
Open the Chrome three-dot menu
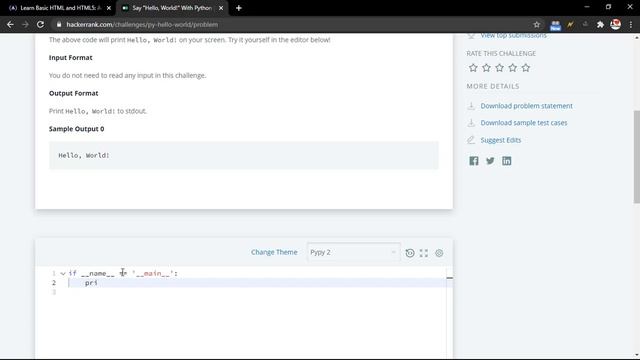click(x=631, y=25)
